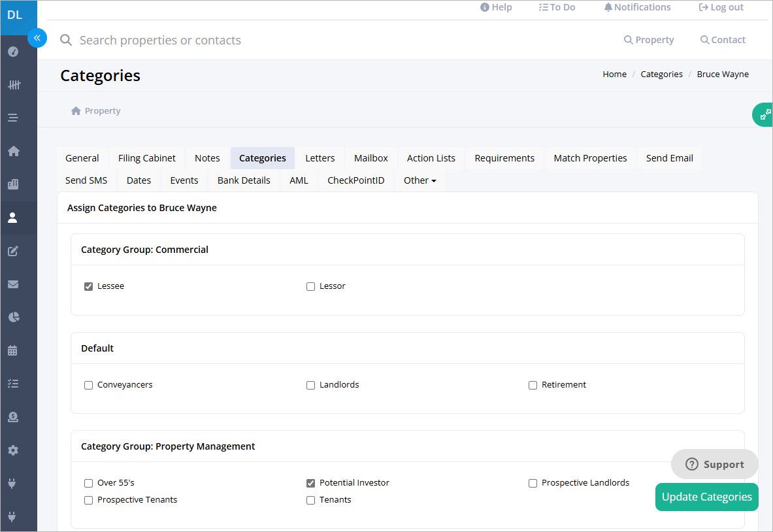Open the envelope mail sidebar icon

(13, 284)
